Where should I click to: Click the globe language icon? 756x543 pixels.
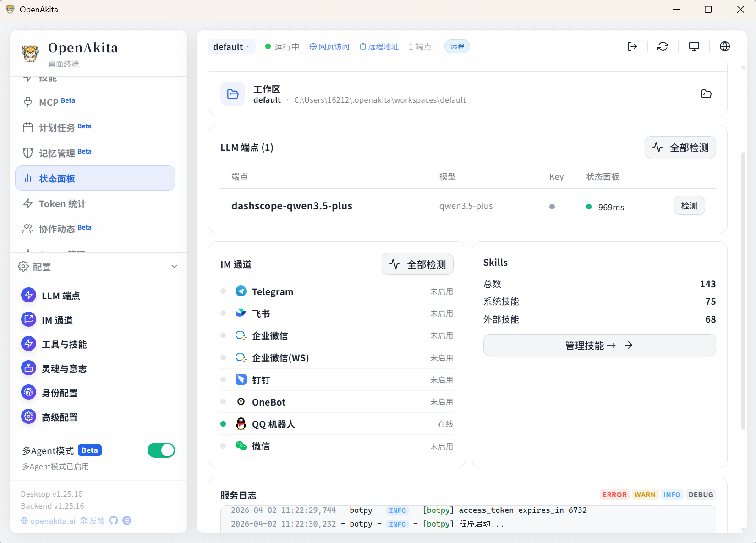[x=725, y=46]
